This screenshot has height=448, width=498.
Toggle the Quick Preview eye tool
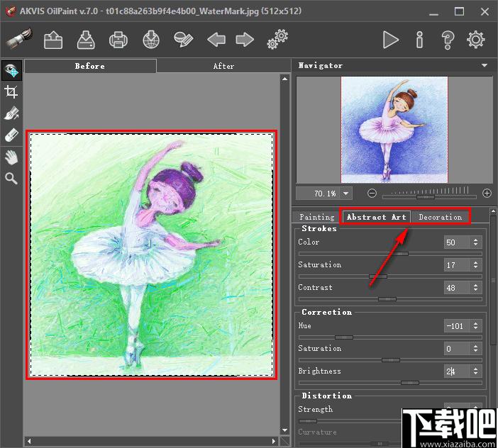[12, 70]
